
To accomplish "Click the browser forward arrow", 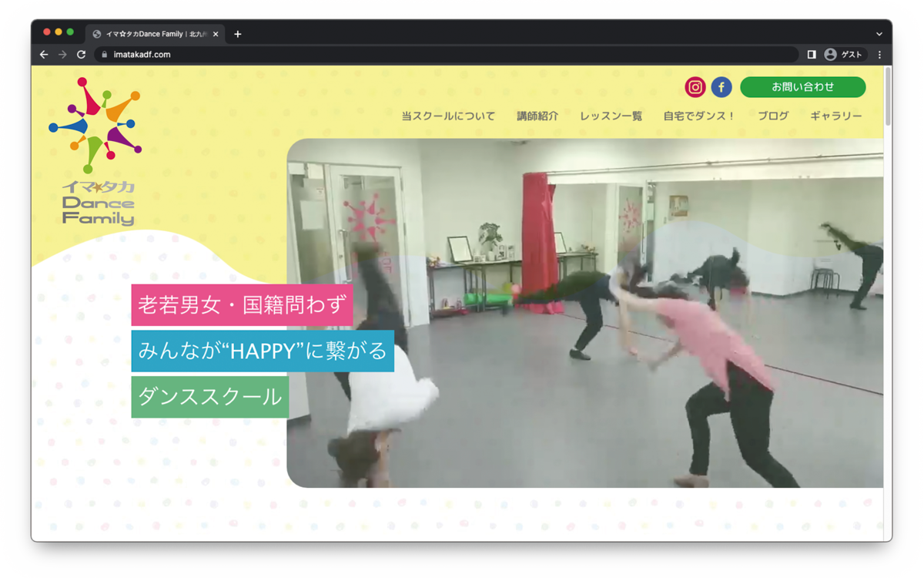I will 62,55.
